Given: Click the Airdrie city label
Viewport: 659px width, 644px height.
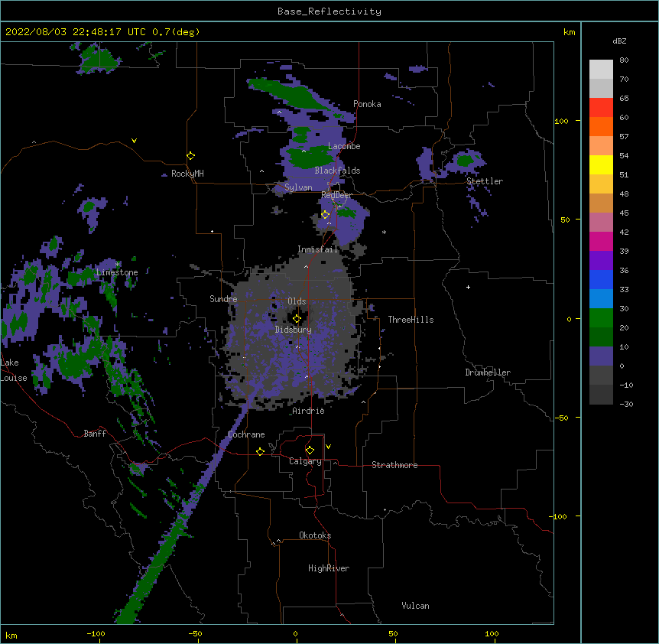Looking at the screenshot, I should point(309,411).
